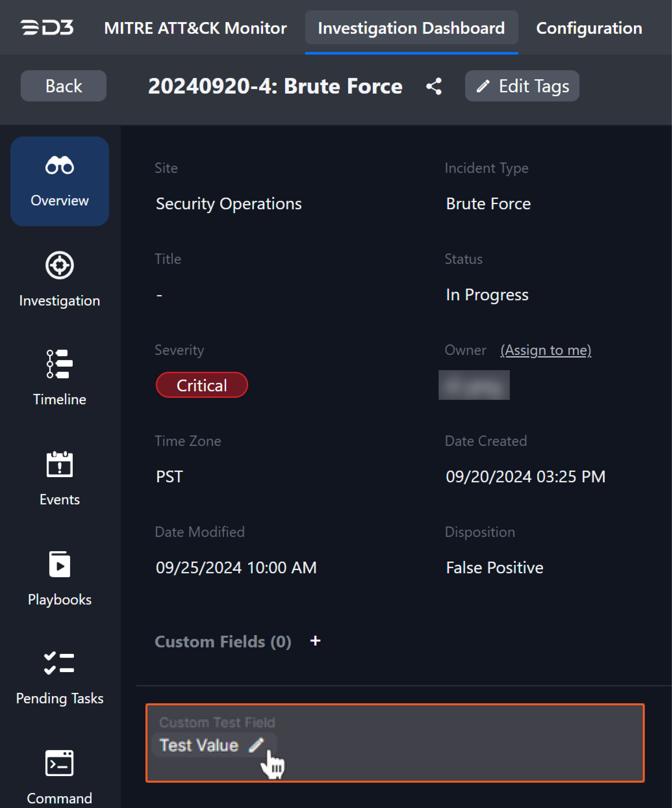This screenshot has width=672, height=808.
Task: Click the D3 logo icon
Action: (x=47, y=28)
